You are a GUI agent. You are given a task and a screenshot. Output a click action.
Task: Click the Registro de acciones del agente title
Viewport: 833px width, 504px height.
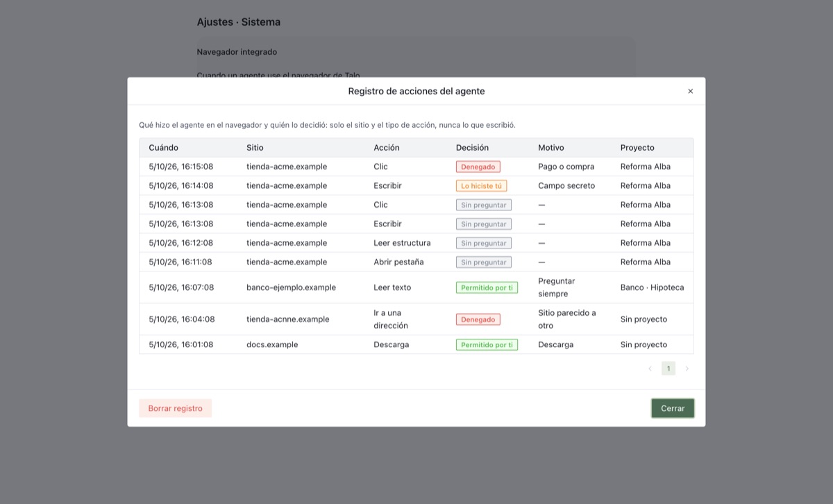pyautogui.click(x=416, y=91)
